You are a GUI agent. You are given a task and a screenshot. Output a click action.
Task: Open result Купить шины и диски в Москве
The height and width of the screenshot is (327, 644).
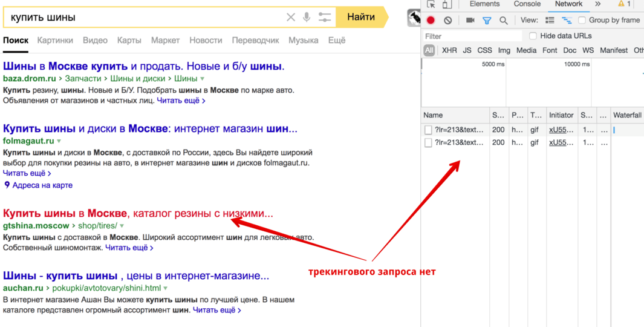tap(150, 129)
